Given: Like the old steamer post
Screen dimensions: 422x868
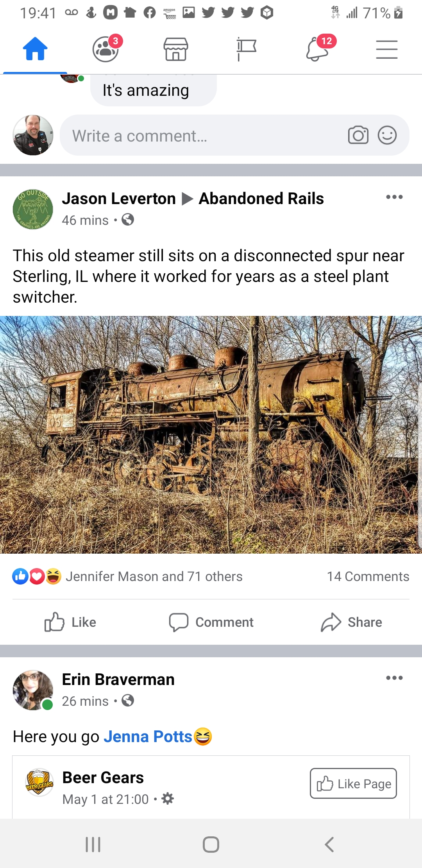Looking at the screenshot, I should pyautogui.click(x=70, y=622).
